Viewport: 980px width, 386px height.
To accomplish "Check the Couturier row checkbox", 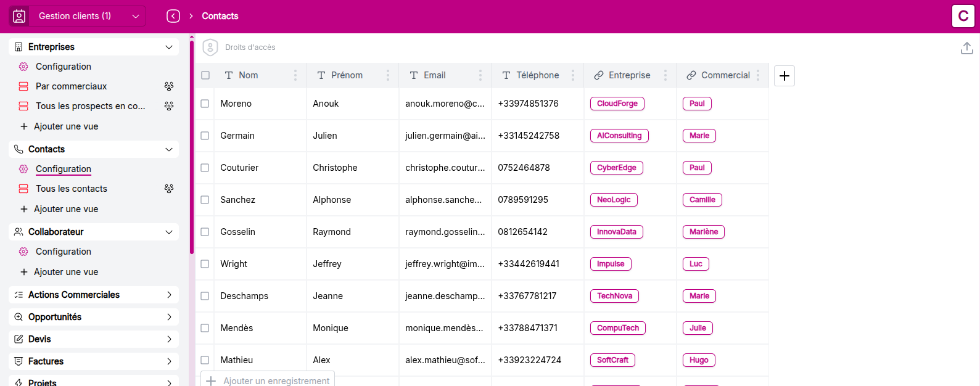I will pyautogui.click(x=205, y=168).
